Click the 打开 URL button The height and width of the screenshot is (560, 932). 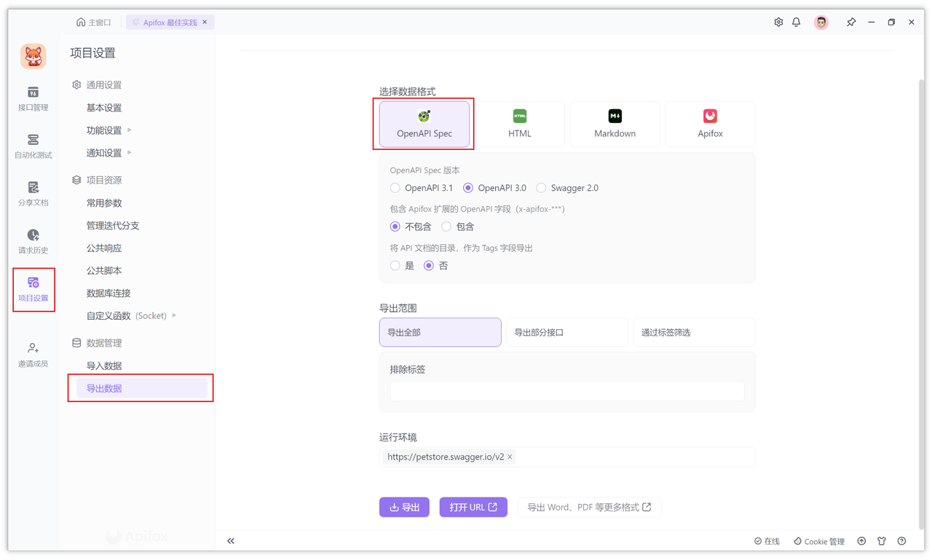point(473,507)
